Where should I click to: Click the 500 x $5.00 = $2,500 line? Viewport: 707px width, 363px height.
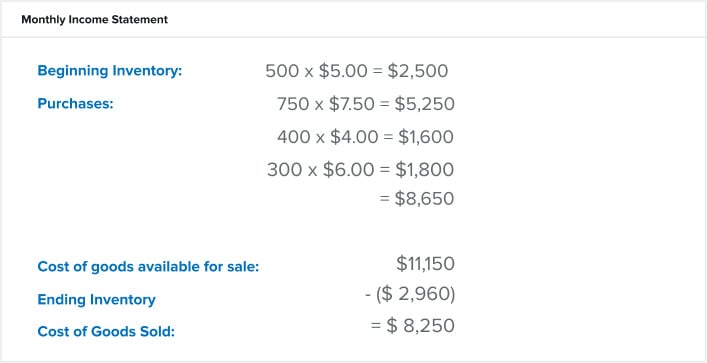tap(357, 71)
